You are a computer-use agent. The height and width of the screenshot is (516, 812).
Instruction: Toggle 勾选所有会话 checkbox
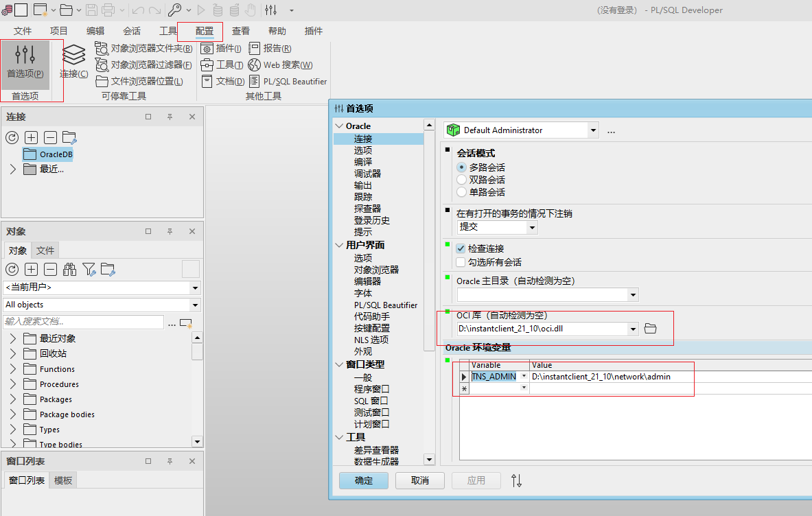click(x=461, y=262)
